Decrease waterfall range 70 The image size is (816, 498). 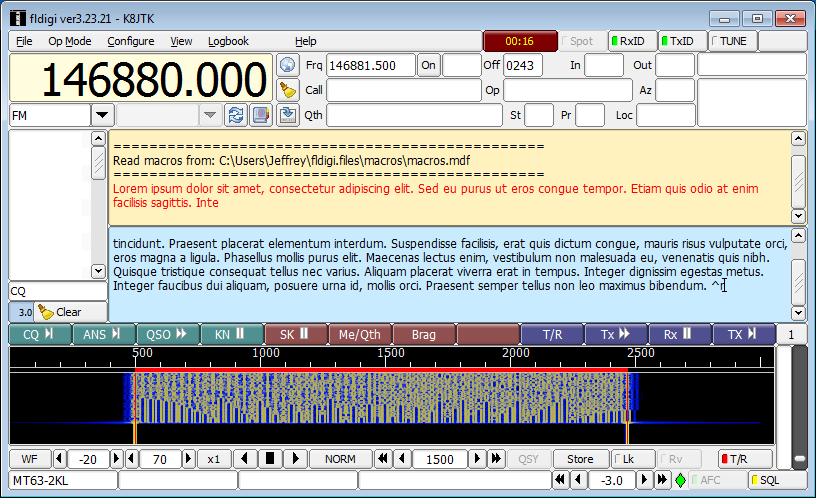tap(132, 459)
